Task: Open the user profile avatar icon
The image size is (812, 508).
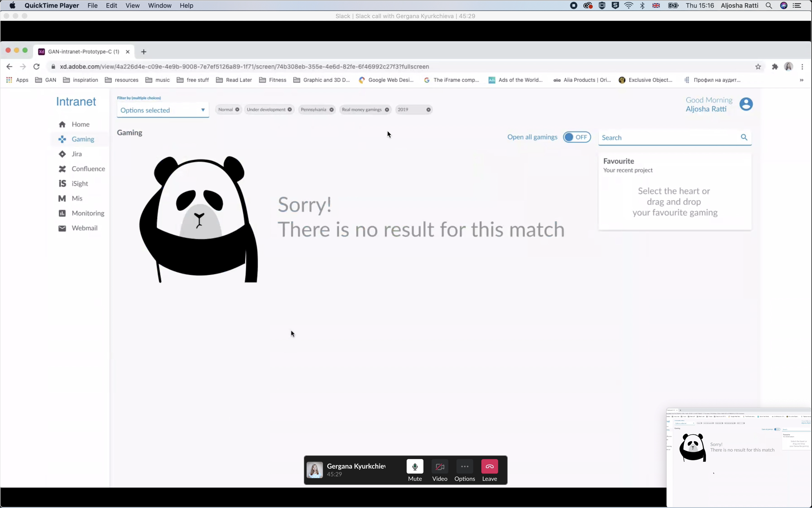Action: coord(746,104)
